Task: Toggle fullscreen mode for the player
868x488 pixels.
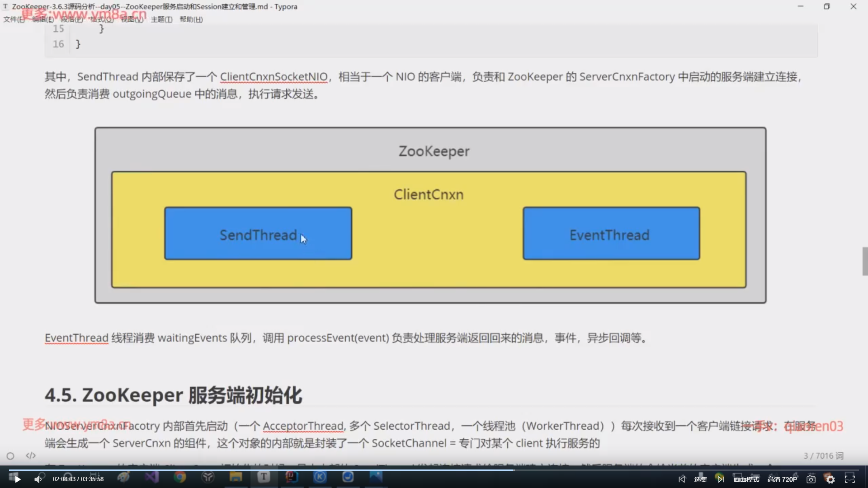Action: (850, 479)
